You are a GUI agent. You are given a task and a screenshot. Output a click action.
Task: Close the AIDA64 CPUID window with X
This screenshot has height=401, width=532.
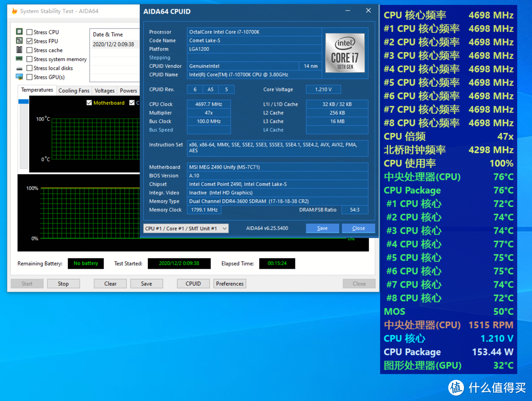(x=368, y=10)
